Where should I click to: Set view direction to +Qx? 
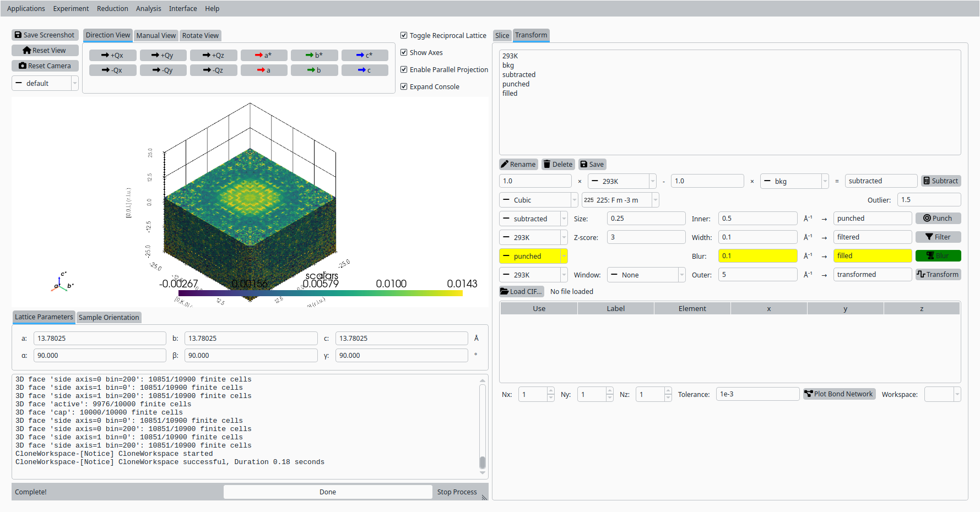(x=112, y=55)
